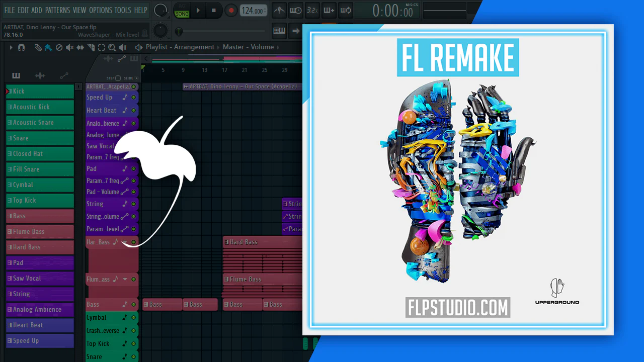Mute the Speed Up track
644x362 pixels.
point(133,98)
